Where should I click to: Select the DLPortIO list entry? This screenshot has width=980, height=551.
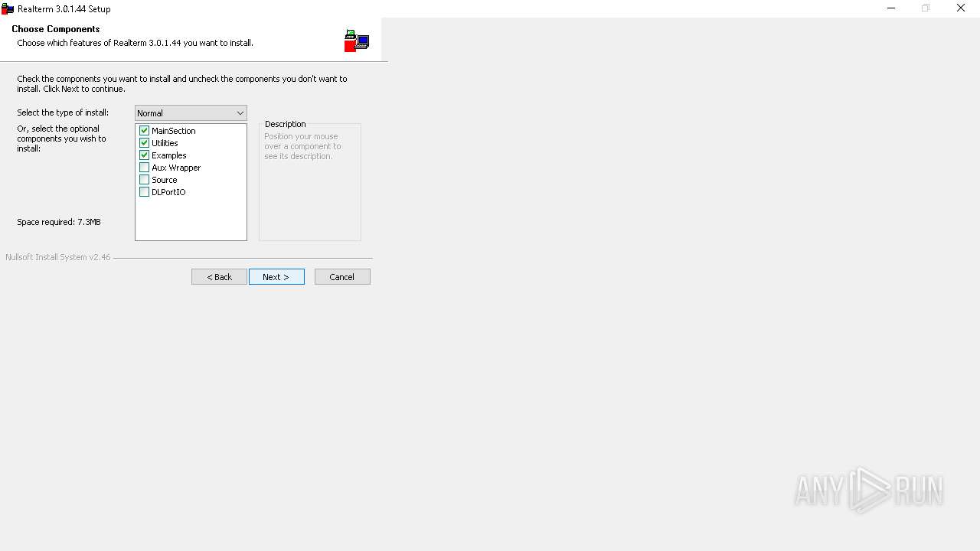pyautogui.click(x=168, y=192)
